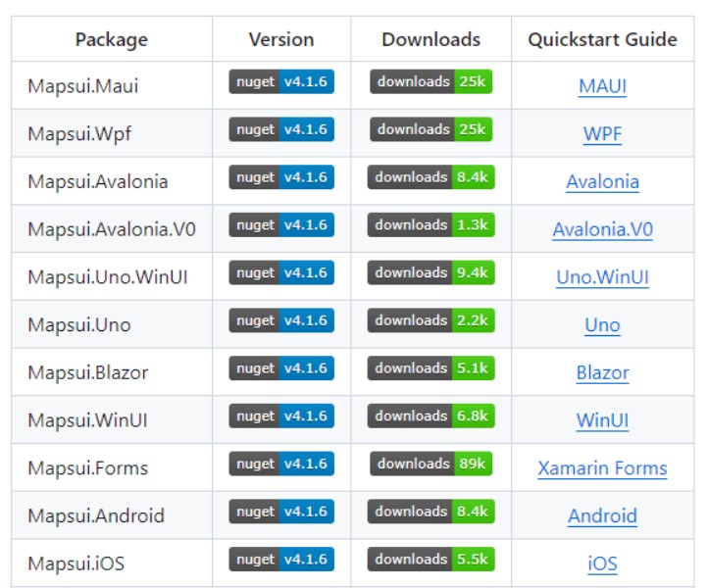The width and height of the screenshot is (708, 588).
Task: Click the nuget version badge for Mapsui.Wpf
Action: point(281,129)
